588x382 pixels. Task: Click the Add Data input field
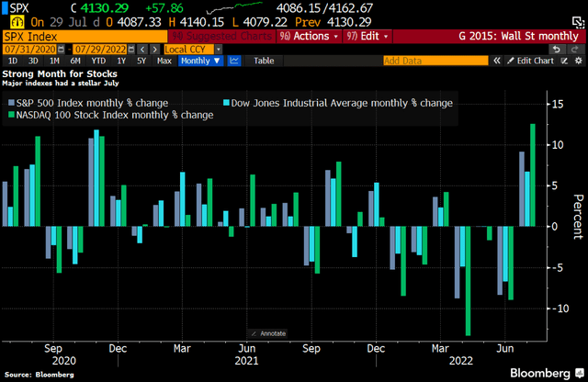pyautogui.click(x=435, y=61)
